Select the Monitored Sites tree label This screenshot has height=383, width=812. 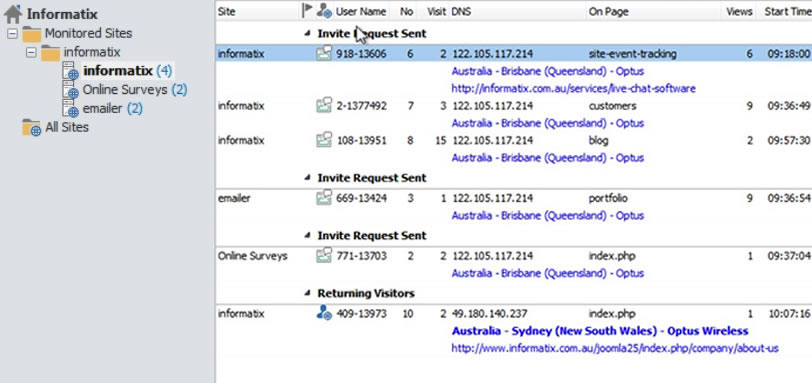click(x=88, y=34)
